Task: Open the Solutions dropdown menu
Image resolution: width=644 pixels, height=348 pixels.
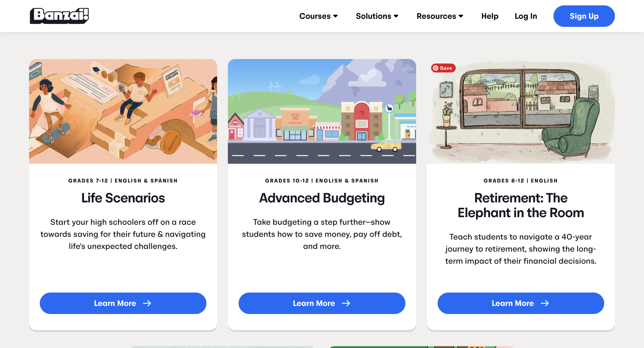Action: pyautogui.click(x=373, y=16)
